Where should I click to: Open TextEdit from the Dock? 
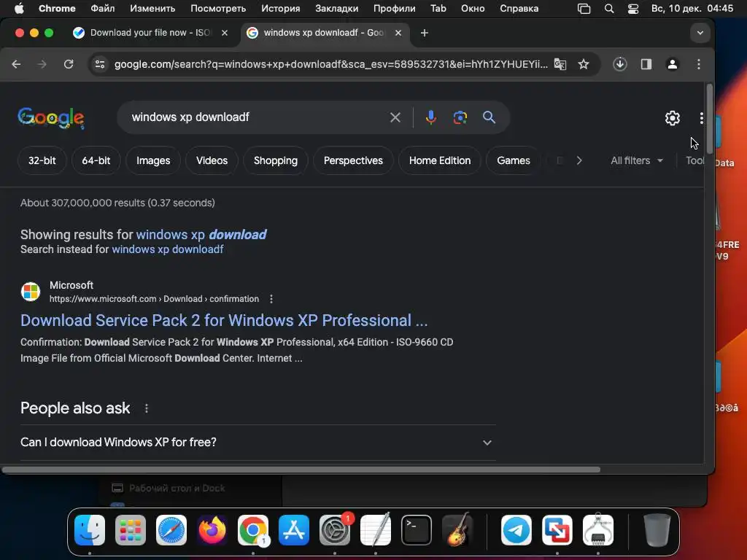click(x=376, y=530)
